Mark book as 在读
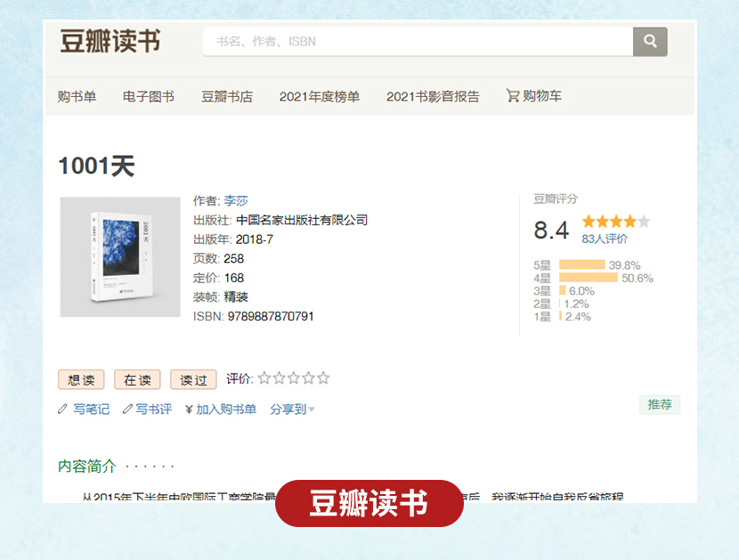 pos(137,380)
